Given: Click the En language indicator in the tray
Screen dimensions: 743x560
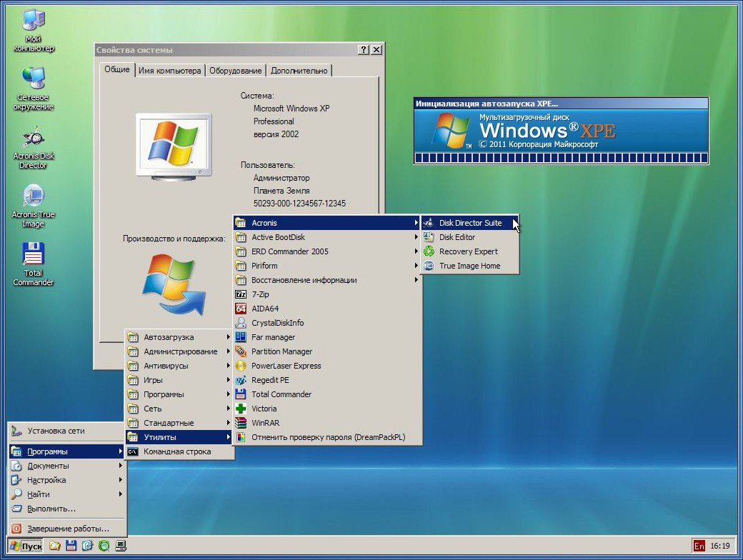Looking at the screenshot, I should tap(699, 546).
